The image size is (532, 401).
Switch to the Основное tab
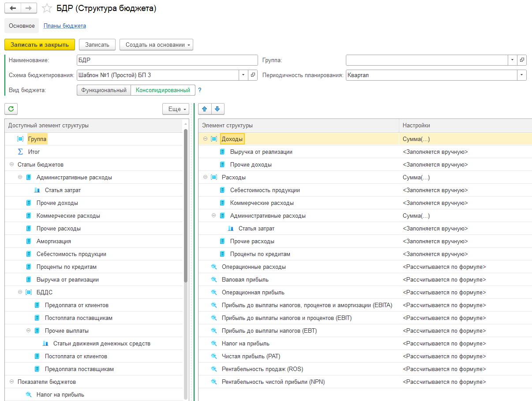click(x=22, y=26)
